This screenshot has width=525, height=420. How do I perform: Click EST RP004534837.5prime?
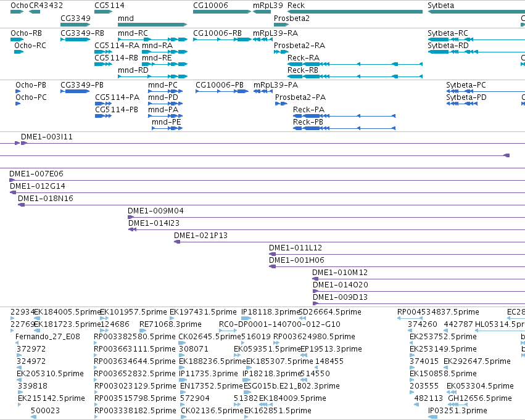tap(409, 318)
